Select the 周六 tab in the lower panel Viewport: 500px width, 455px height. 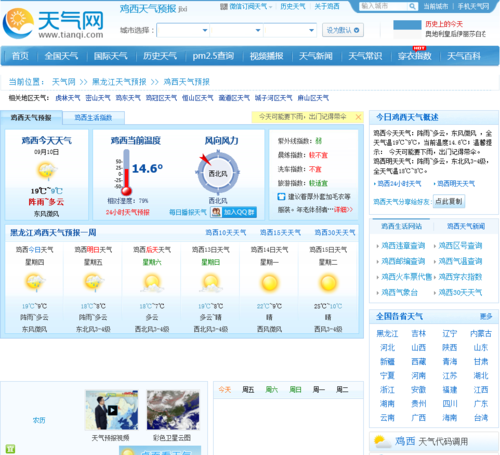[x=272, y=389]
